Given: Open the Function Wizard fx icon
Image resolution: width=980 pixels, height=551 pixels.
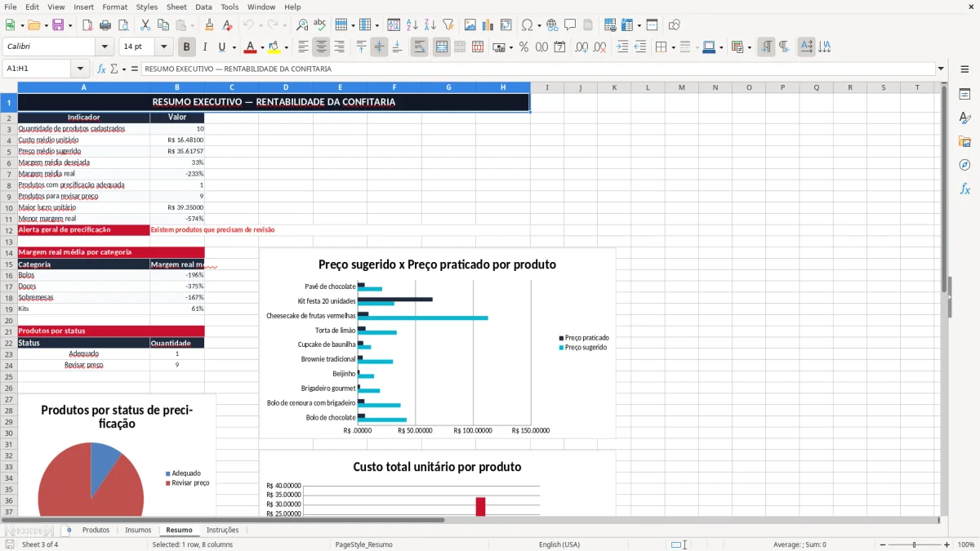Looking at the screenshot, I should click(101, 69).
